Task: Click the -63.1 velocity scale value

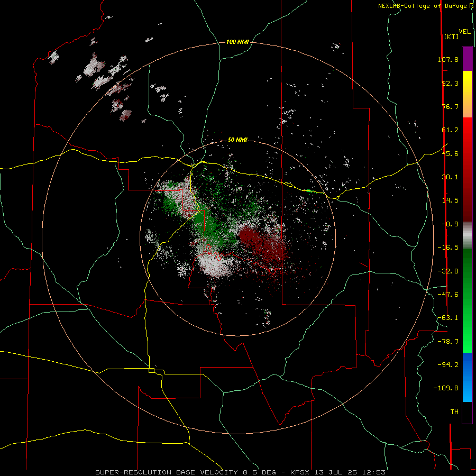Action: coord(448,318)
